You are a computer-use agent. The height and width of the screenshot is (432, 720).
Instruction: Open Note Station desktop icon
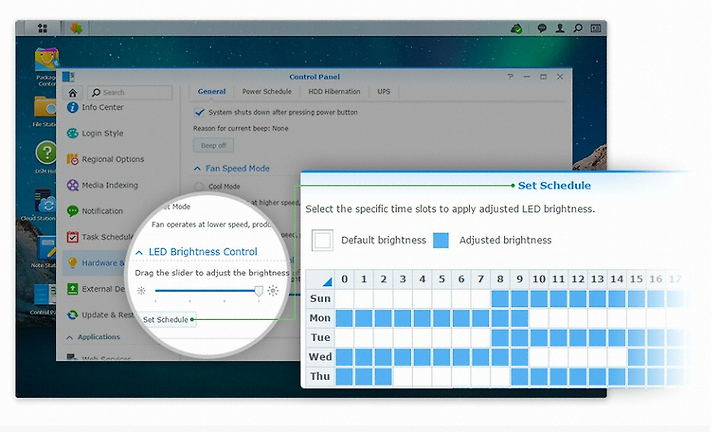pos(46,248)
